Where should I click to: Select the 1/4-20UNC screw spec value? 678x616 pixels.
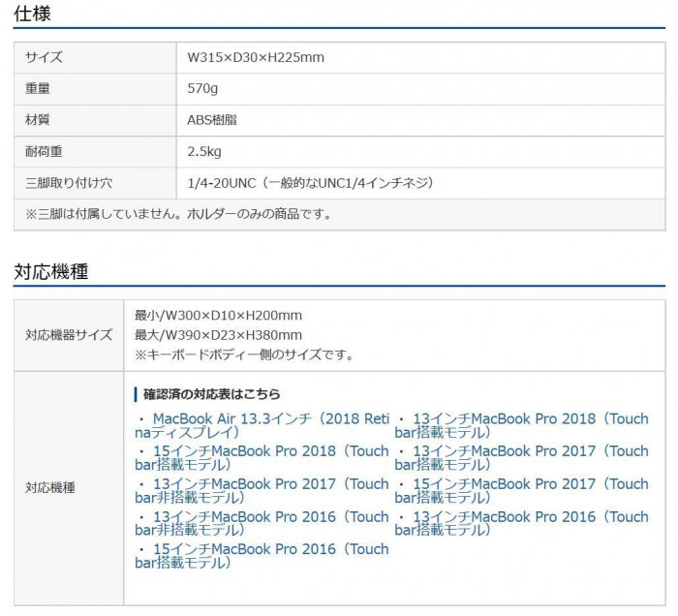pyautogui.click(x=311, y=183)
